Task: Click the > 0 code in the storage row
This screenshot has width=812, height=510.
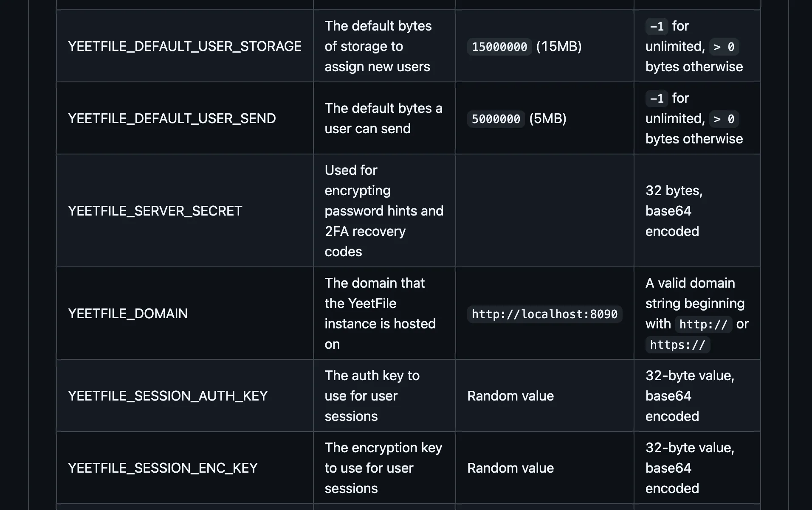Action: click(724, 47)
